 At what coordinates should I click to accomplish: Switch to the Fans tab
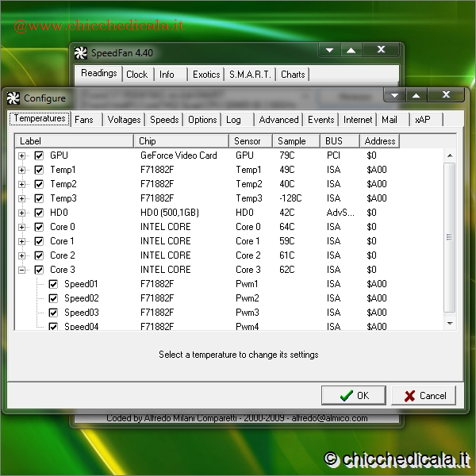(84, 120)
